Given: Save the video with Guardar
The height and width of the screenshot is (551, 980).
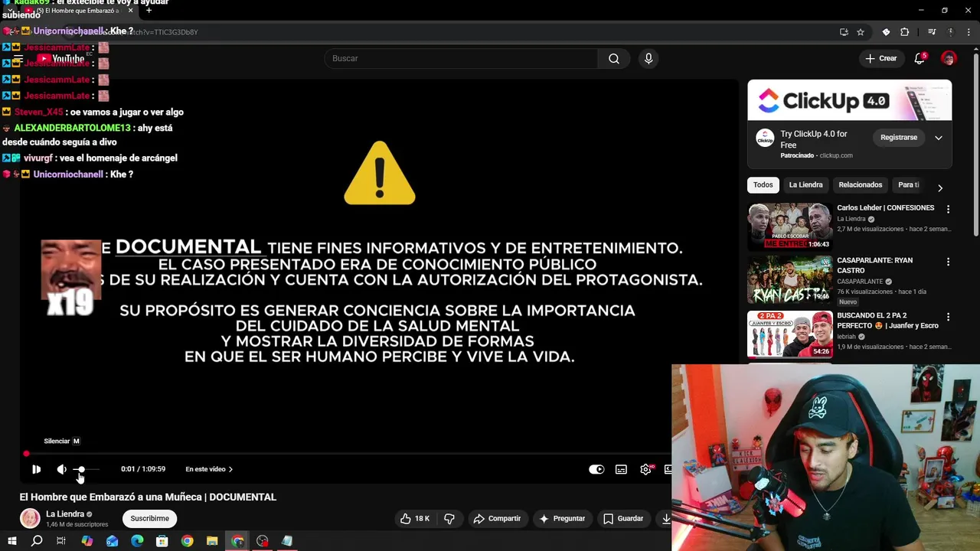Looking at the screenshot, I should tap(623, 518).
